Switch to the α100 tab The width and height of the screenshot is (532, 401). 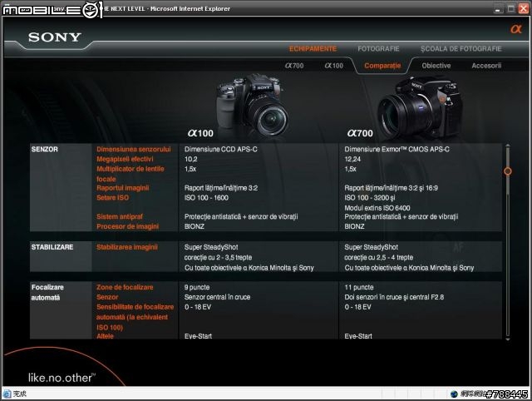(x=334, y=66)
